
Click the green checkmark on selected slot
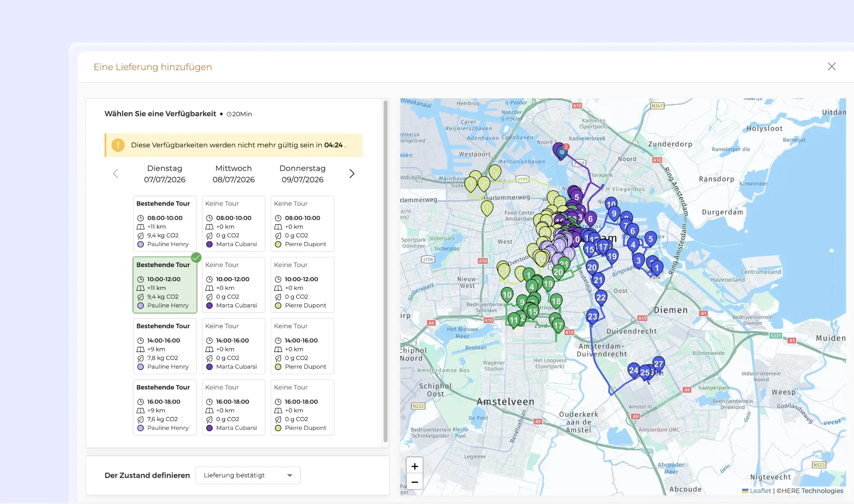click(196, 257)
